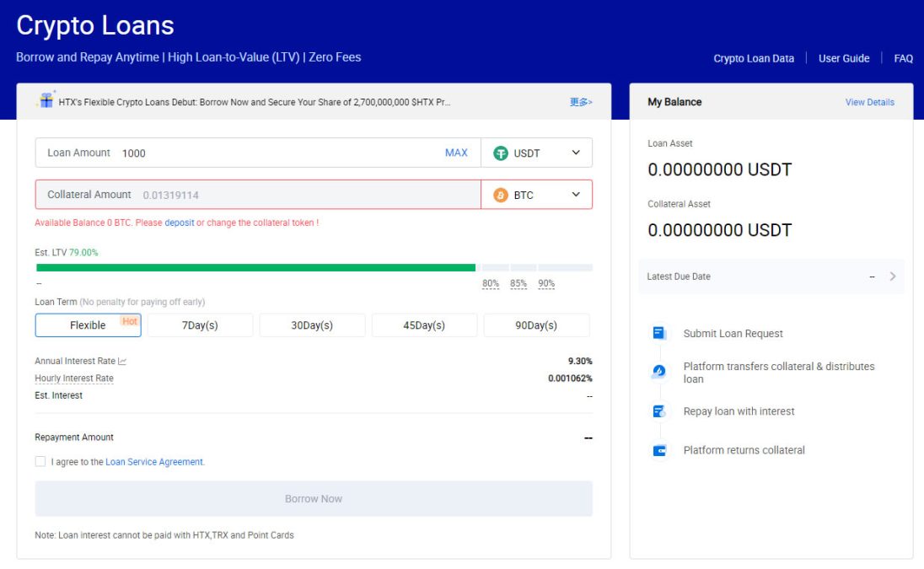Viewport: 924px width, 569px height.
Task: Click the My Balance heading
Action: 674,102
